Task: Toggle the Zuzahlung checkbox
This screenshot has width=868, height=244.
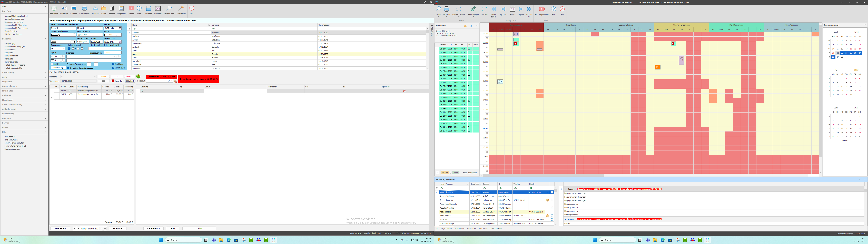Action: (113, 64)
